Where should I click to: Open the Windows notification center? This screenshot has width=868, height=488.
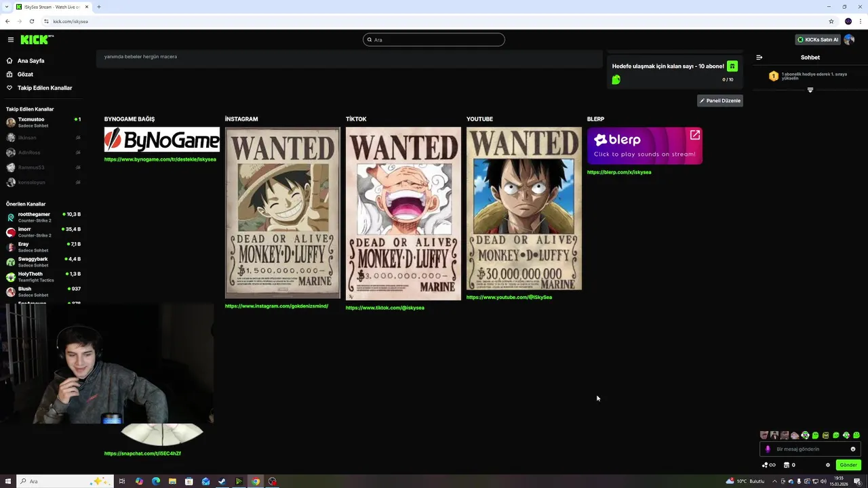pos(857,481)
